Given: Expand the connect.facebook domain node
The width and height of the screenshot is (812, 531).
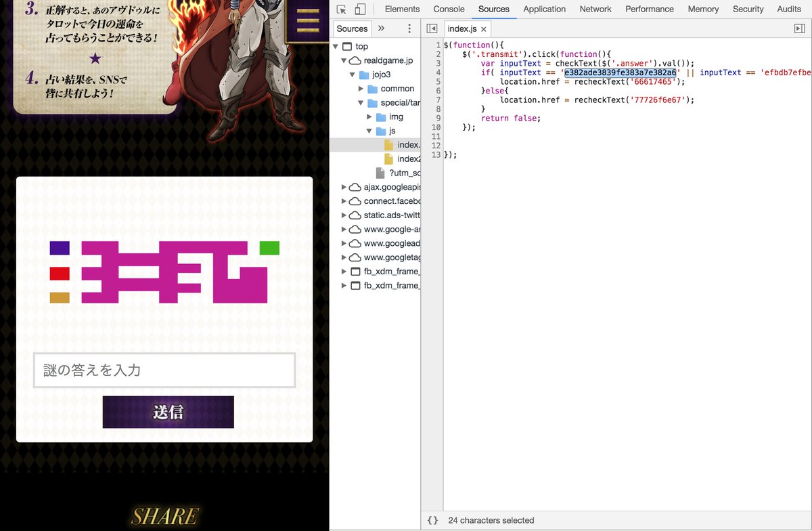Looking at the screenshot, I should point(344,201).
